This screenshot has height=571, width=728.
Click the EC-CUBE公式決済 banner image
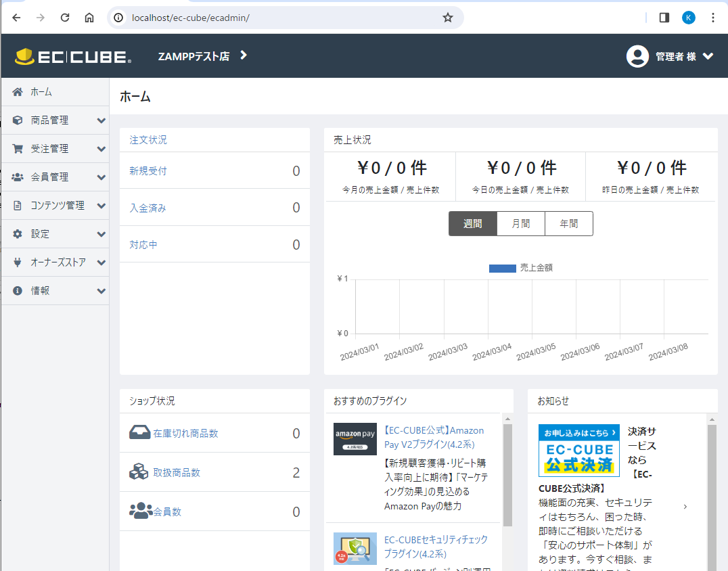[578, 451]
